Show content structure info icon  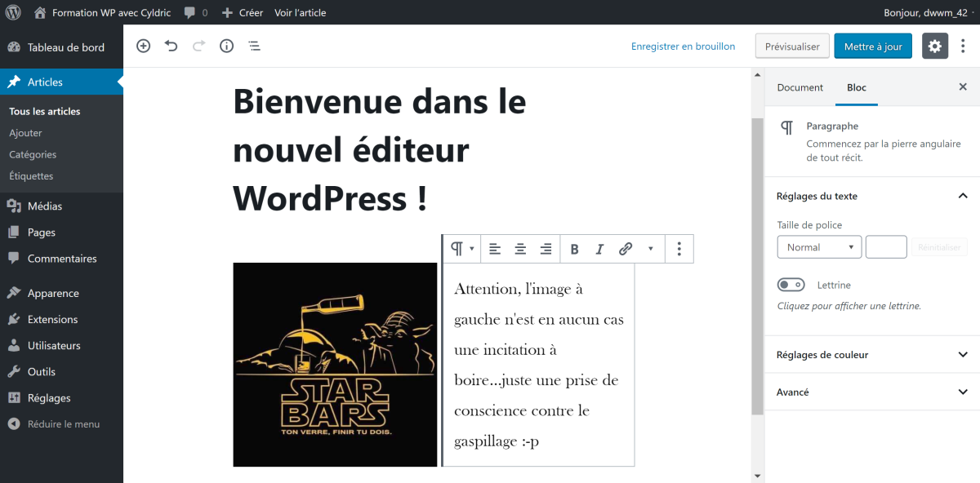(x=226, y=46)
